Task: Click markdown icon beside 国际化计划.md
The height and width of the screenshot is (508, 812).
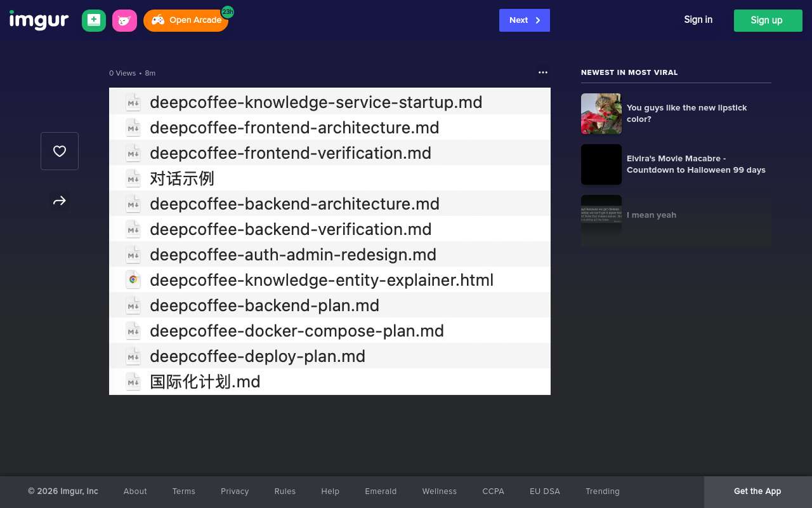Action: click(133, 381)
